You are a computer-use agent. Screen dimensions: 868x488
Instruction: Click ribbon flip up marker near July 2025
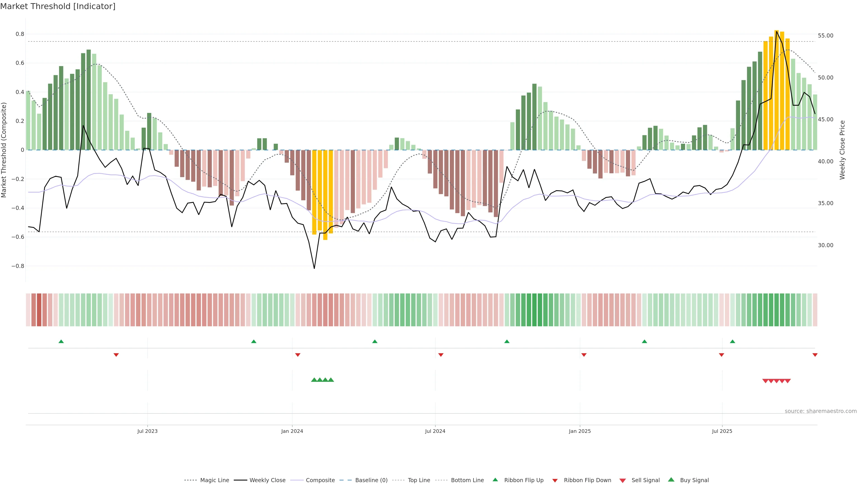tap(733, 342)
